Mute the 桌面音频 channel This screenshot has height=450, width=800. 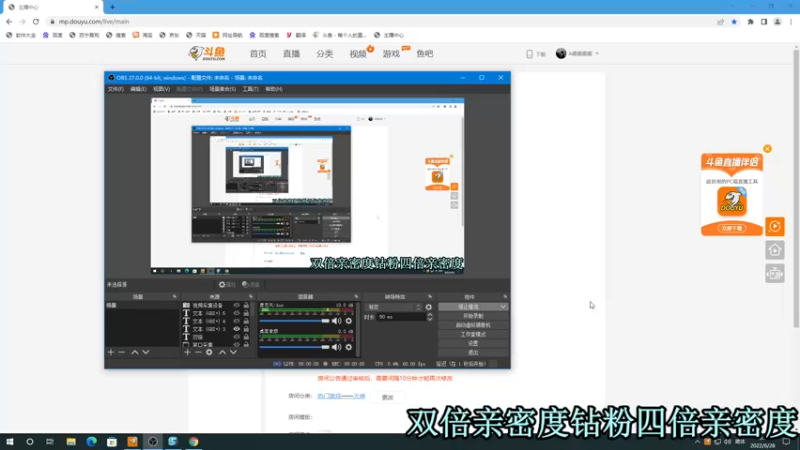pos(336,347)
